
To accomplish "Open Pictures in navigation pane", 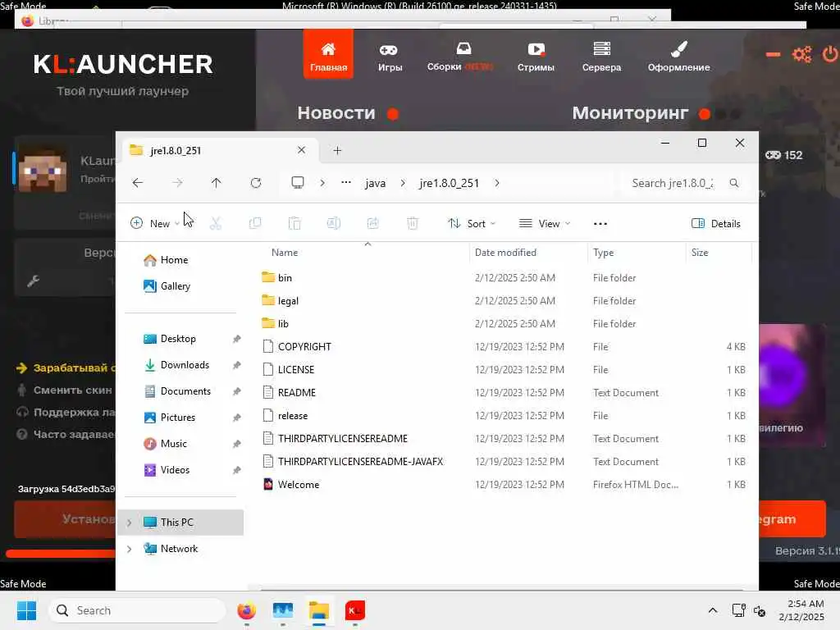I will (x=180, y=418).
